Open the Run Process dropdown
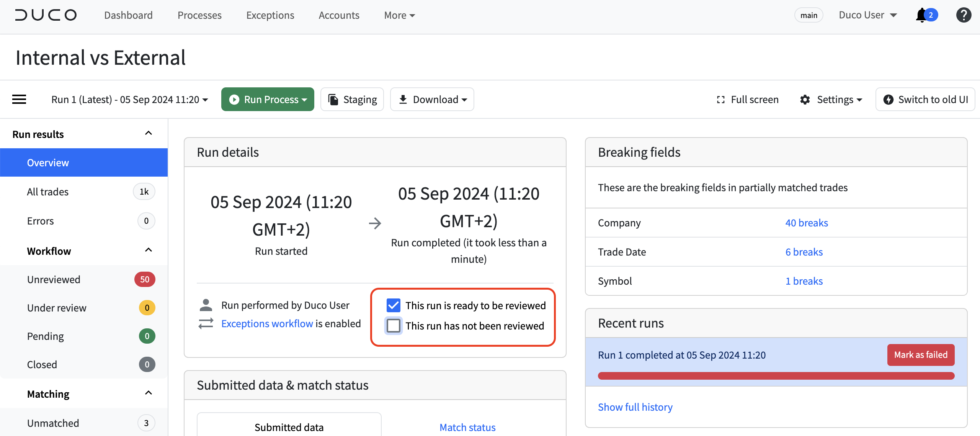 268,99
